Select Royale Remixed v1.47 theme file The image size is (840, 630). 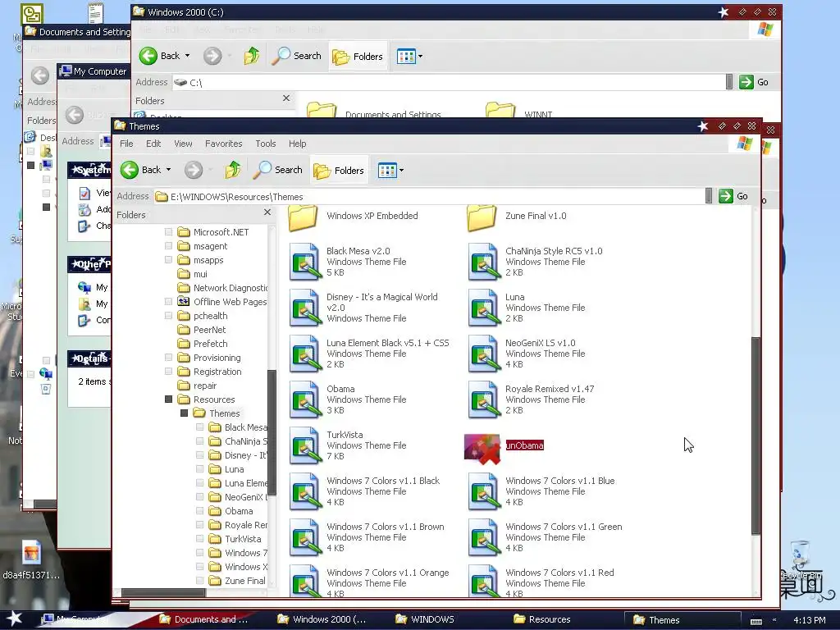[x=483, y=399]
